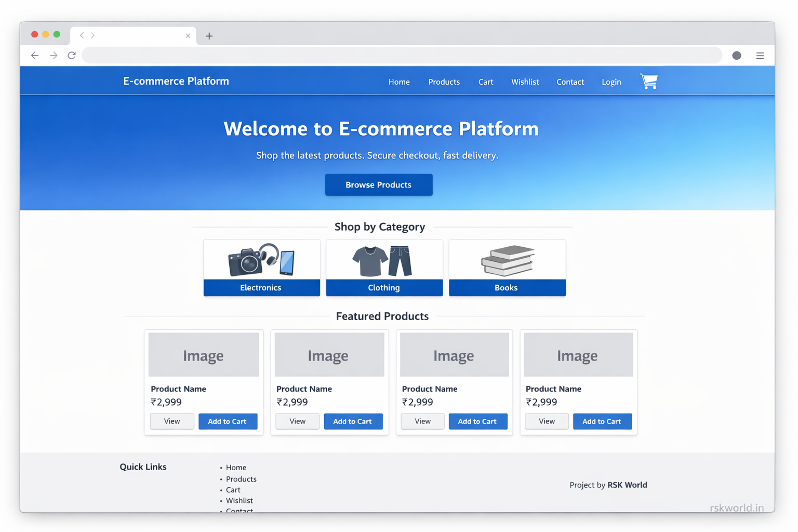
Task: Click the profile circle icon near address bar
Action: click(737, 55)
